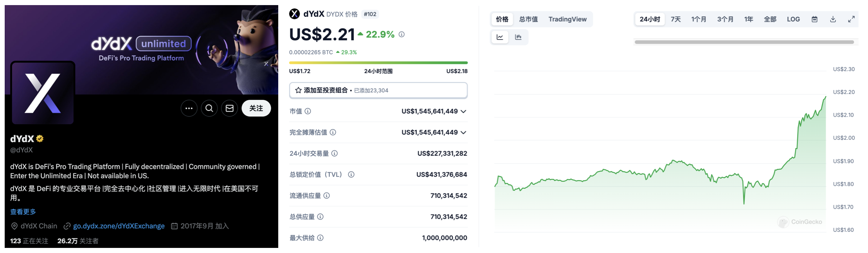Expand the 完全摊薄估值 chevron
Screen dimensions: 868x253
coord(464,133)
